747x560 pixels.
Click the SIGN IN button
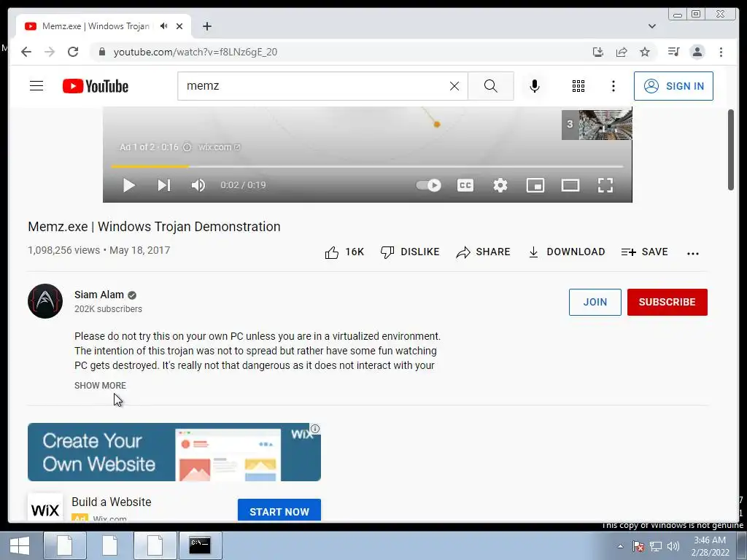(x=673, y=86)
